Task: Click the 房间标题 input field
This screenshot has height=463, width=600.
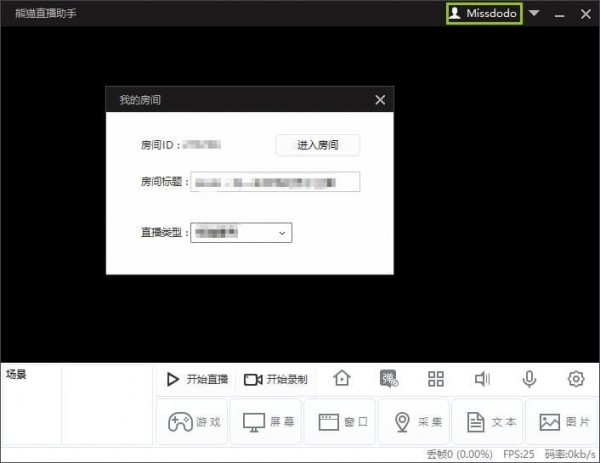Action: [274, 182]
